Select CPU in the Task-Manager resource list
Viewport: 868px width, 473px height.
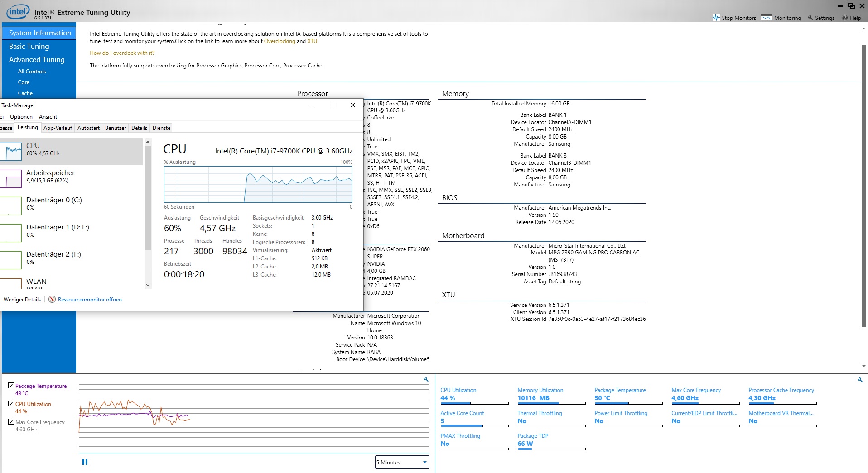(71, 152)
